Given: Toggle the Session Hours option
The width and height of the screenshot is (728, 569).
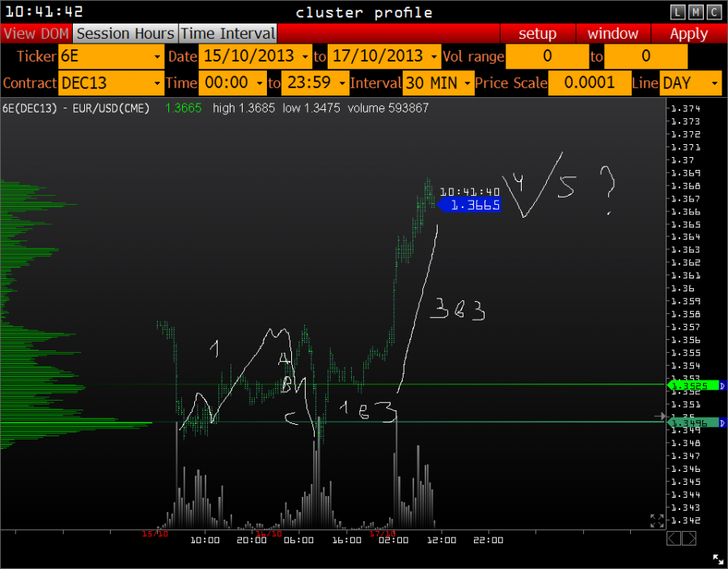Looking at the screenshot, I should [x=125, y=34].
